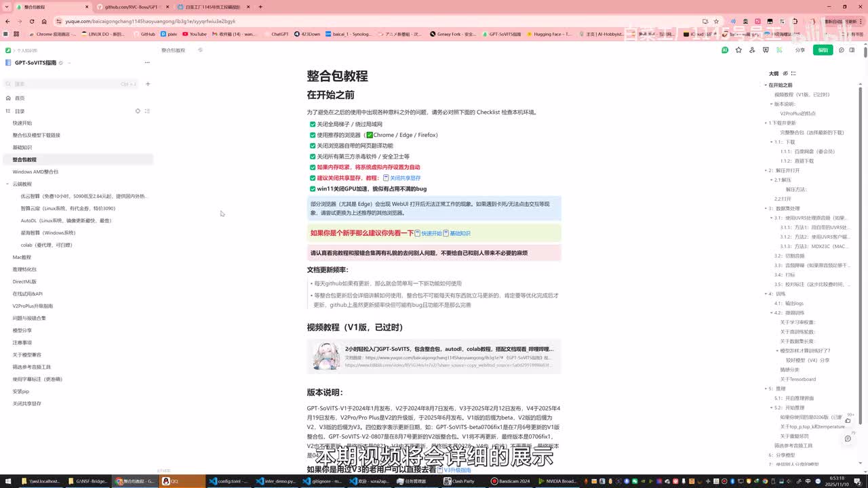Collapse the 1.1：下载 outline node
Image resolution: width=868 pixels, height=488 pixels.
tap(772, 142)
